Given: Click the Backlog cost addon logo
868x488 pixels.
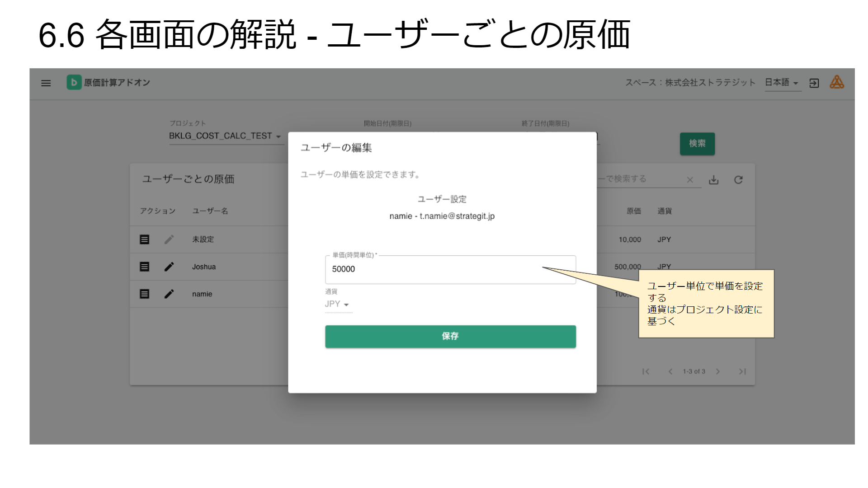Looking at the screenshot, I should click(74, 82).
